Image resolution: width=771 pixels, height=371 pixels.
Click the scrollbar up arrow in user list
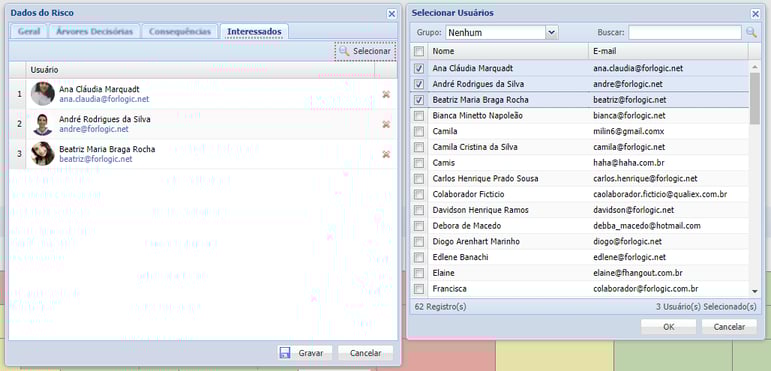click(755, 66)
